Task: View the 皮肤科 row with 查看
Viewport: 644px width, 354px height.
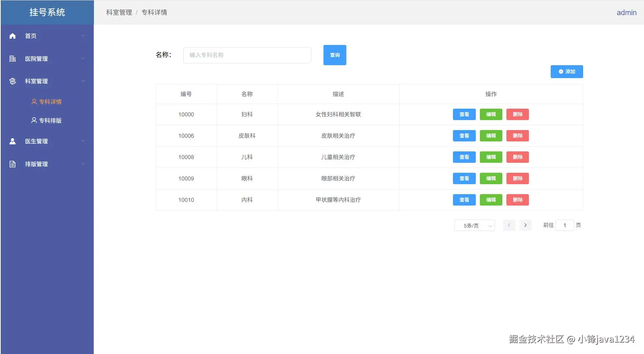Action: [464, 136]
